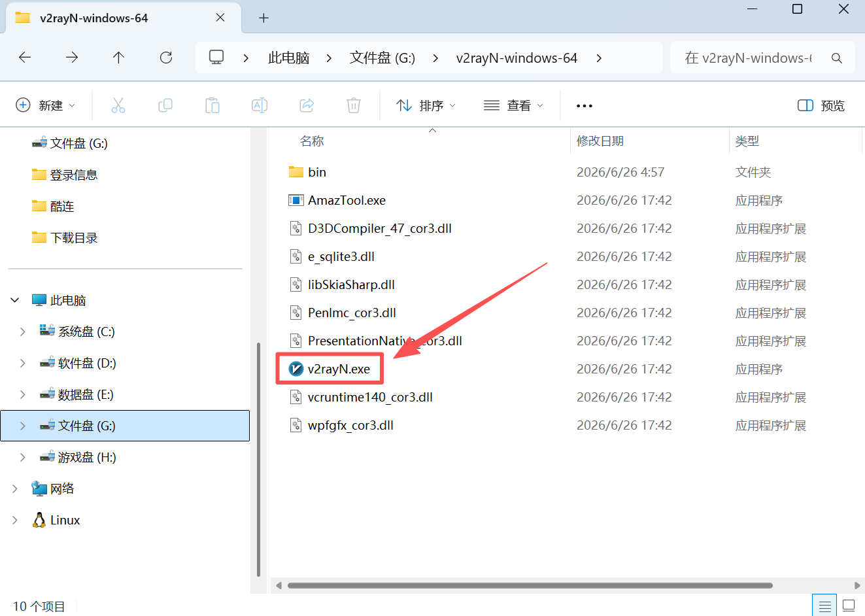Screen dimensions: 865x616
Task: Expand 数据盘 (E:) tree node
Action: coord(23,394)
